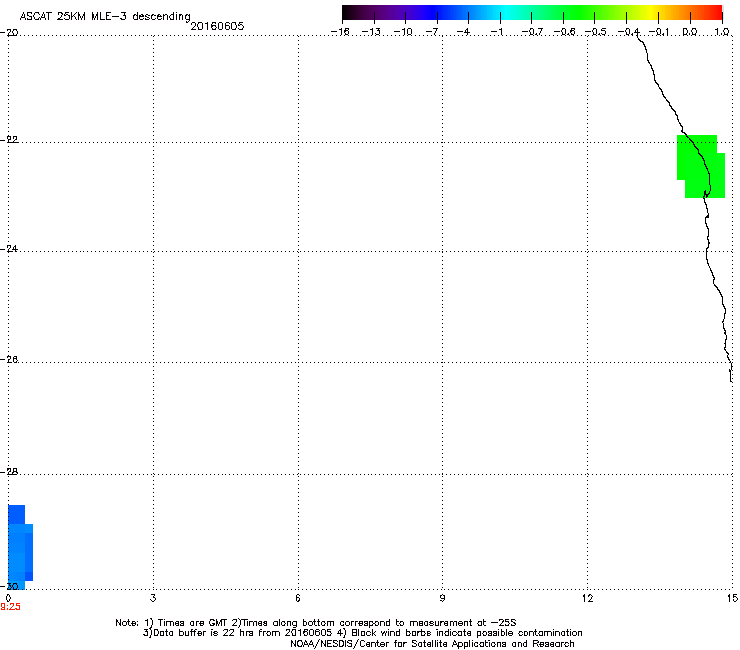Click the '15' longitude axis label

[732, 598]
